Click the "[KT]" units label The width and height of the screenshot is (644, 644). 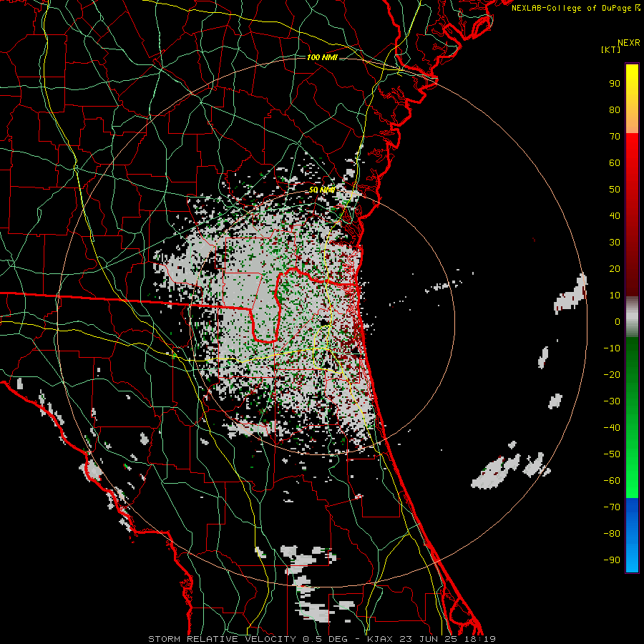[x=611, y=49]
